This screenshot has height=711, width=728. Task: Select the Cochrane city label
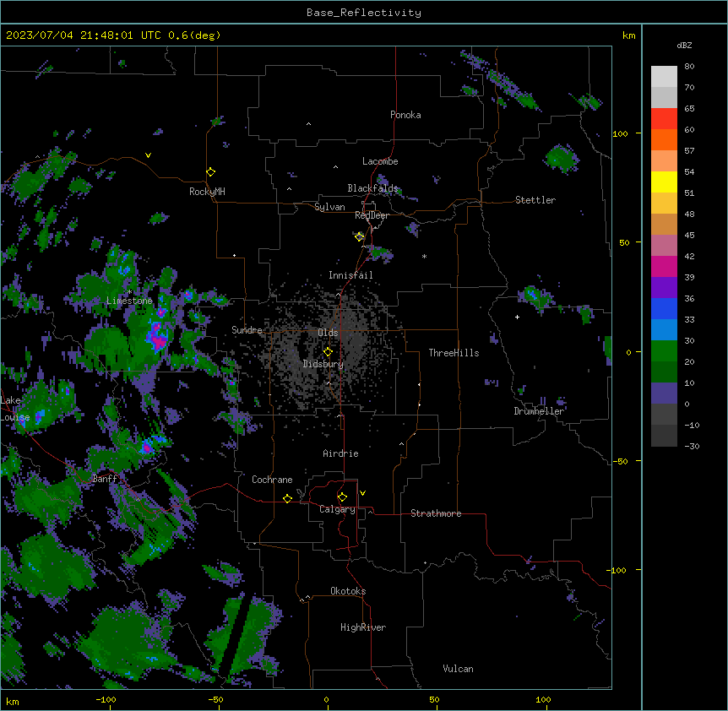(272, 480)
